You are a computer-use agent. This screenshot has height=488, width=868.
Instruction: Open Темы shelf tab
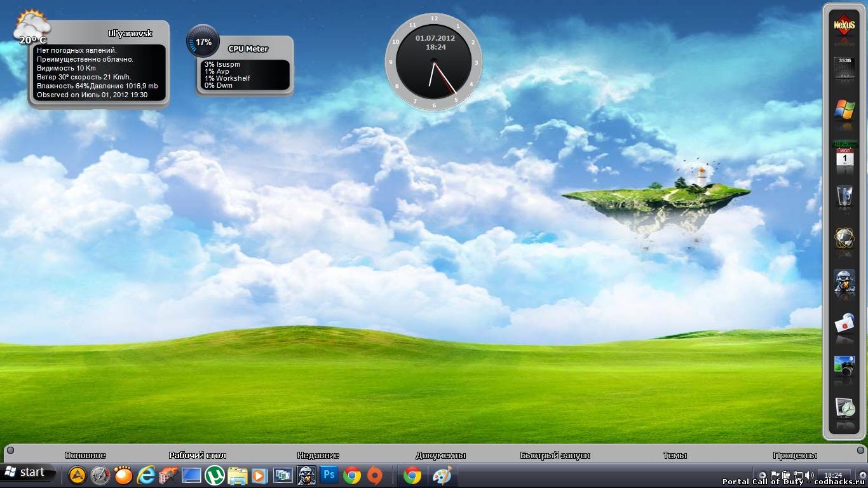(675, 455)
